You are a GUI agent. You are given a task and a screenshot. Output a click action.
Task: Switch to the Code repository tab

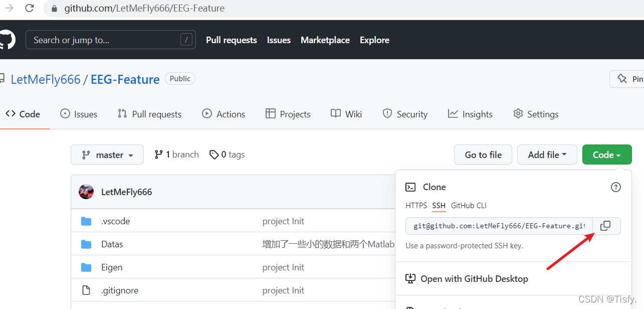(23, 114)
